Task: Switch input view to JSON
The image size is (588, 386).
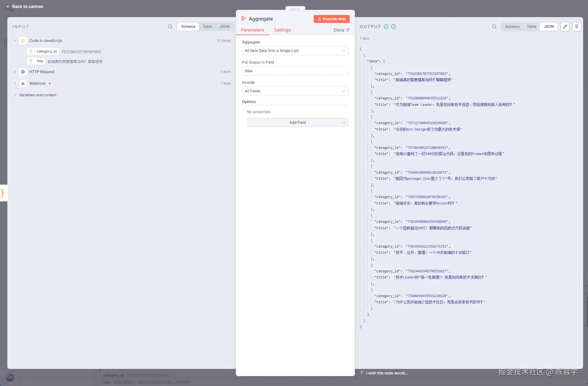Action: pyautogui.click(x=224, y=27)
